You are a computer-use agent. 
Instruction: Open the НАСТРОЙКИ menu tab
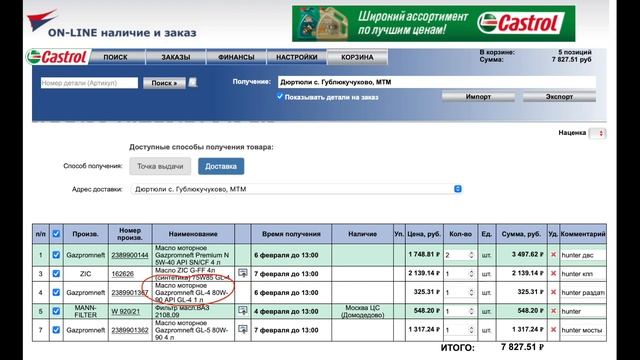[296, 57]
